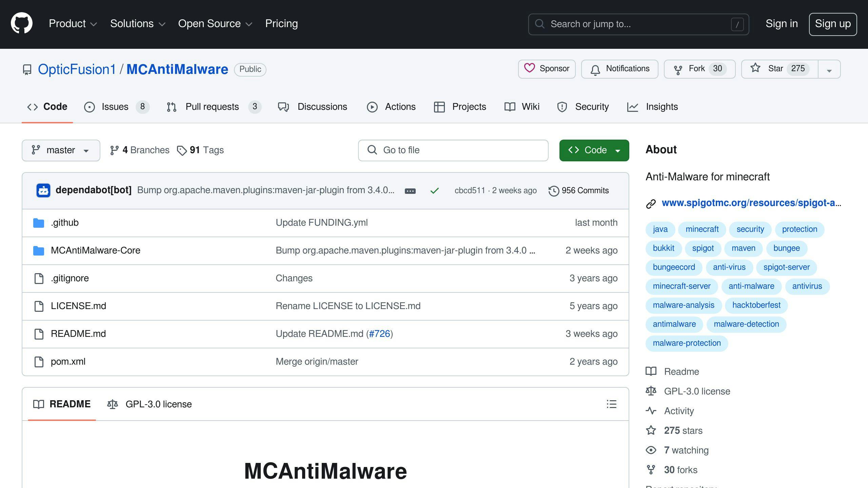Expand the master branch dropdown
Viewport: 868px width, 488px height.
click(61, 150)
